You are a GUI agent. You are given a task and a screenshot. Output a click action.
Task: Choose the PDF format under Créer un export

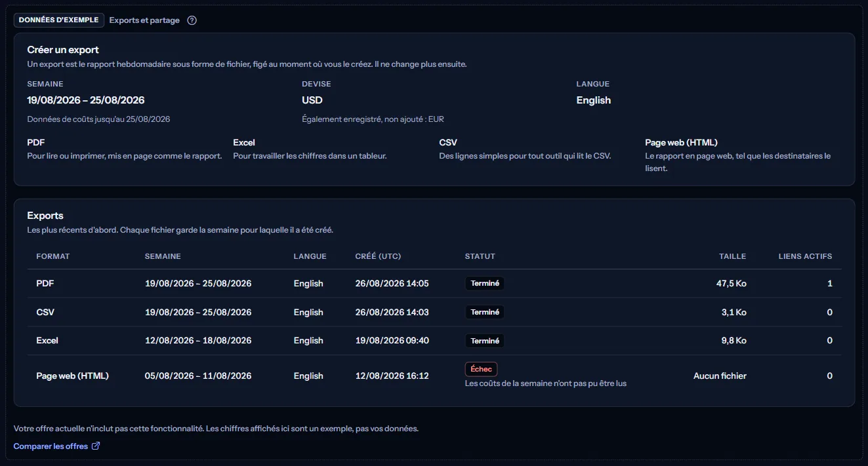pyautogui.click(x=125, y=149)
